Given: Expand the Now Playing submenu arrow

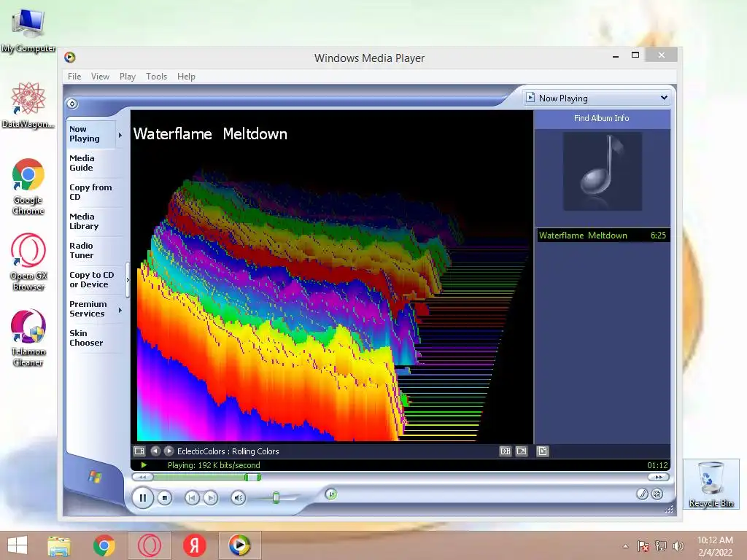Looking at the screenshot, I should (x=120, y=135).
